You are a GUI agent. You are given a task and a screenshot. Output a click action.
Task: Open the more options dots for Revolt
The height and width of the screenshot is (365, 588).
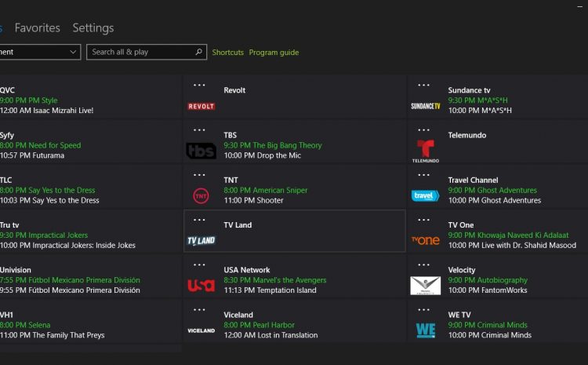[x=199, y=86]
